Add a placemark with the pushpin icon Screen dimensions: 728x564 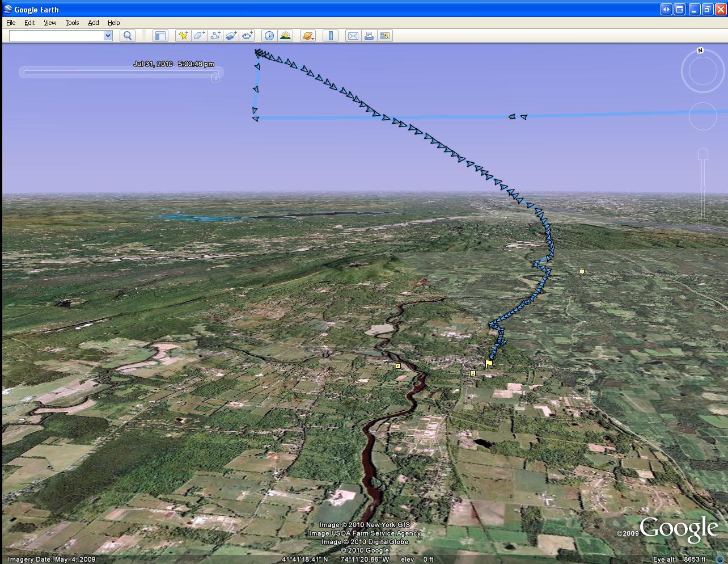pyautogui.click(x=183, y=36)
